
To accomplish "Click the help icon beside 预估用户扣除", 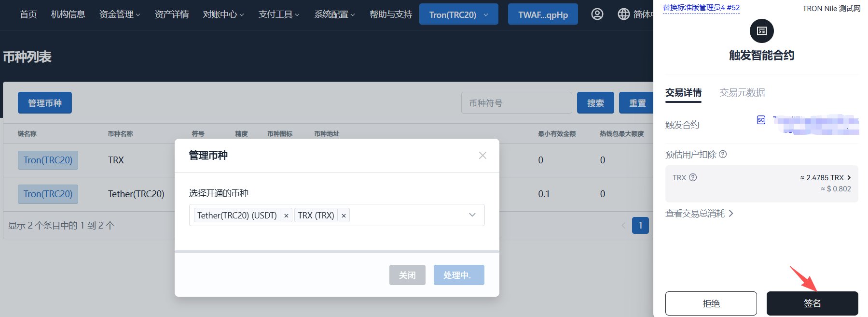I will coord(723,155).
